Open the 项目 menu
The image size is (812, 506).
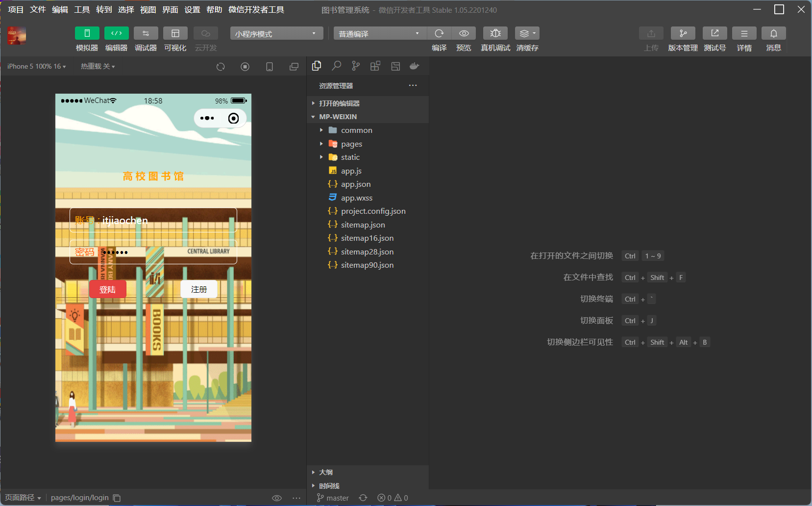(x=16, y=9)
